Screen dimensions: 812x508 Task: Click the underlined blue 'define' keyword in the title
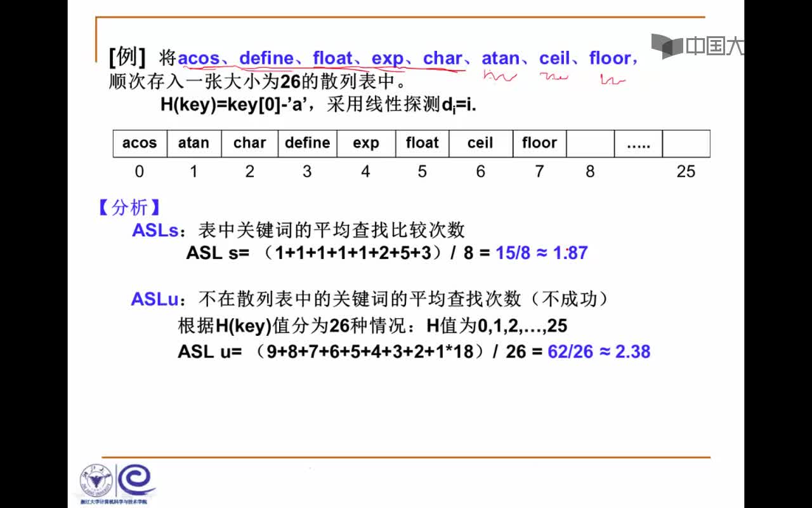pyautogui.click(x=266, y=58)
